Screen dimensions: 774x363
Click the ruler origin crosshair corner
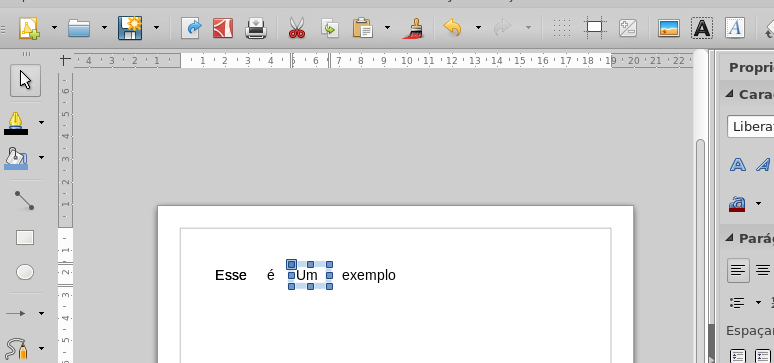pyautogui.click(x=65, y=60)
